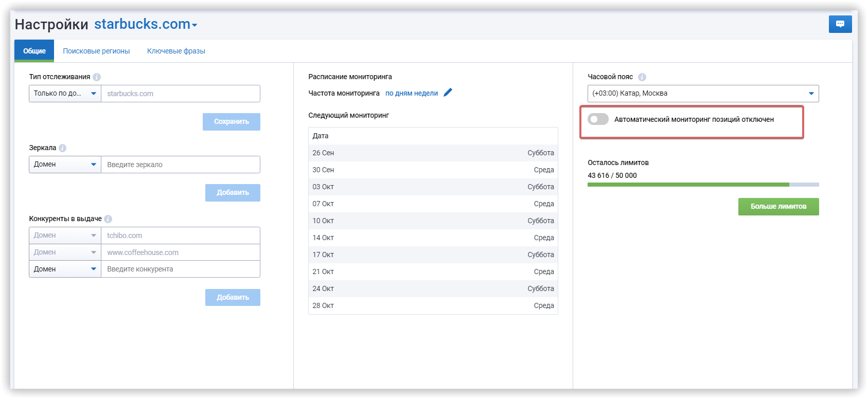Select the 30 Сен schedule row
This screenshot has height=399, width=868.
(433, 170)
